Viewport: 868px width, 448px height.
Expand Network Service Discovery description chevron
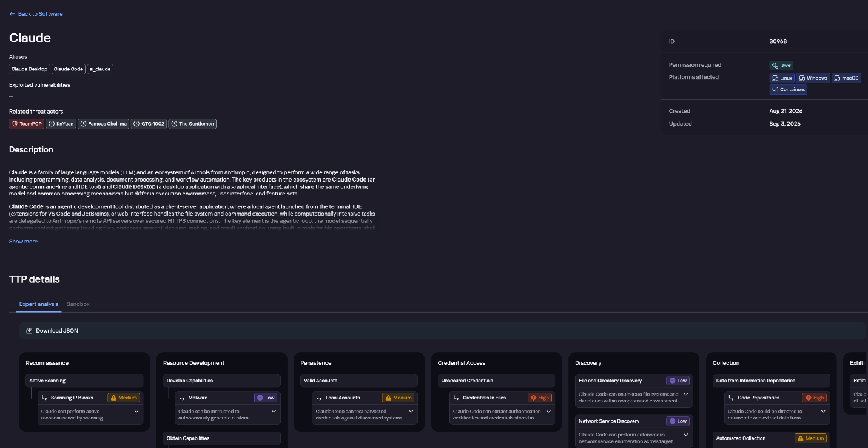point(686,435)
